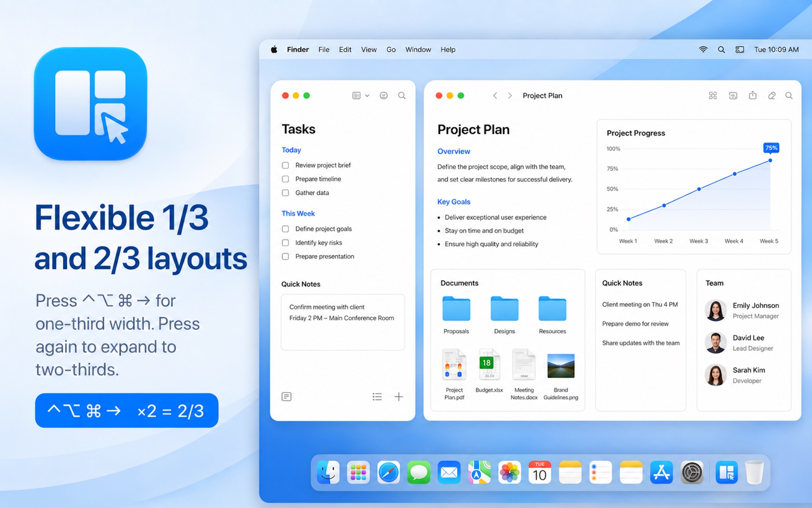
Task: Open the Project Plan.pdf file
Action: click(x=454, y=374)
